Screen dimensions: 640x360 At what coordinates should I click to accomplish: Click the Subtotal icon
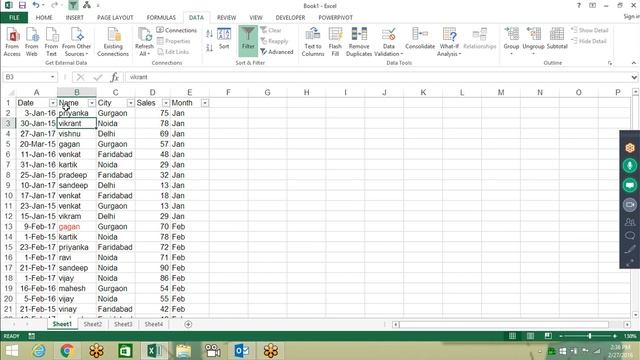click(557, 39)
